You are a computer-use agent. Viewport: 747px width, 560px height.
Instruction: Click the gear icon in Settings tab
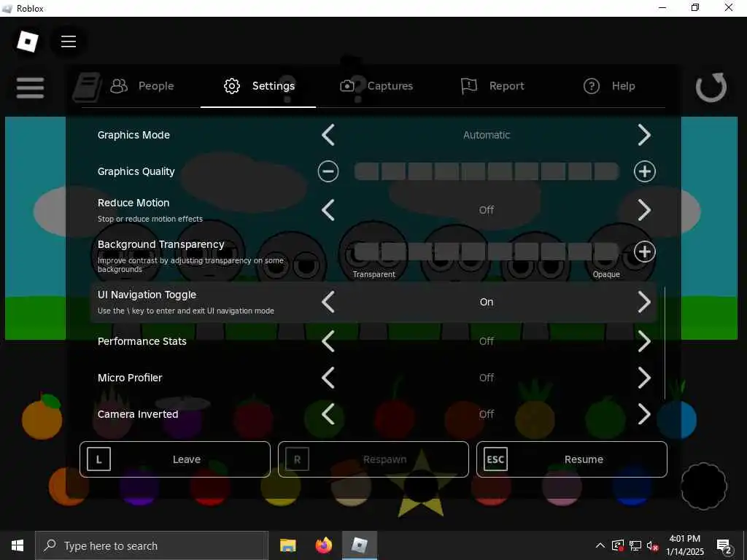click(232, 86)
